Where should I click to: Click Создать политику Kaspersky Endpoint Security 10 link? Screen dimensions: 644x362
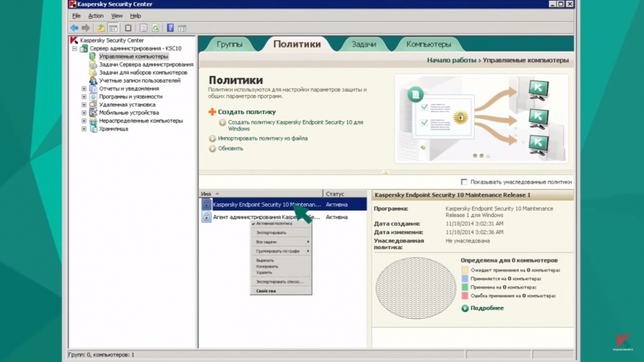pyautogui.click(x=295, y=125)
